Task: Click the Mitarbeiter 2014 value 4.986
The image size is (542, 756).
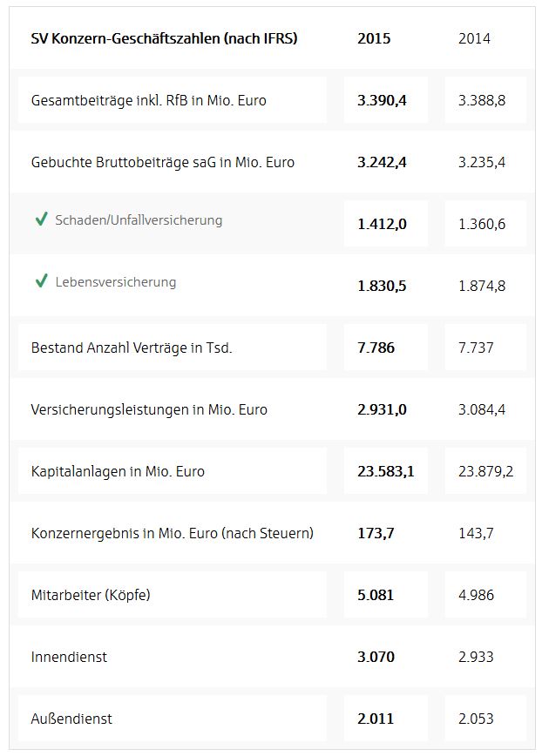Action: click(x=476, y=595)
